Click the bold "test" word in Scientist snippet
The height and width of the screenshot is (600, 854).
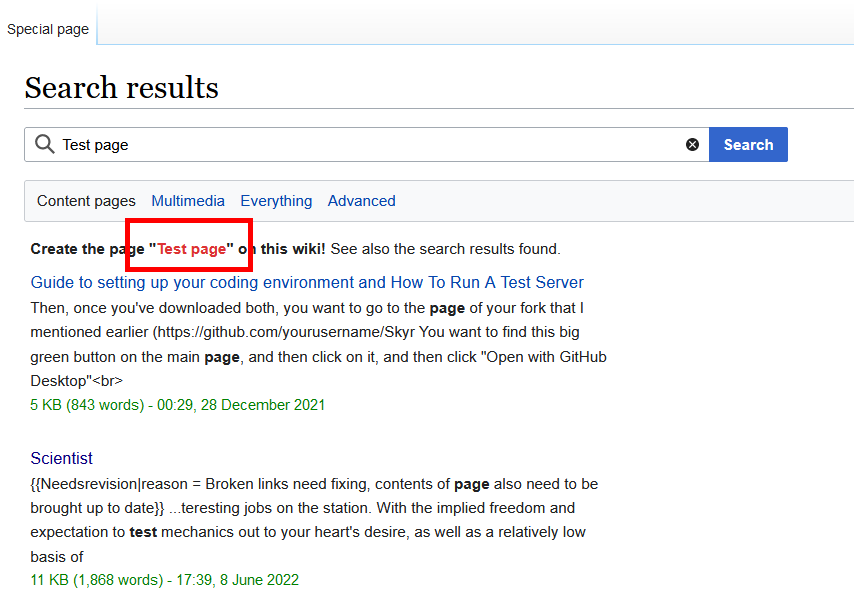tap(143, 532)
